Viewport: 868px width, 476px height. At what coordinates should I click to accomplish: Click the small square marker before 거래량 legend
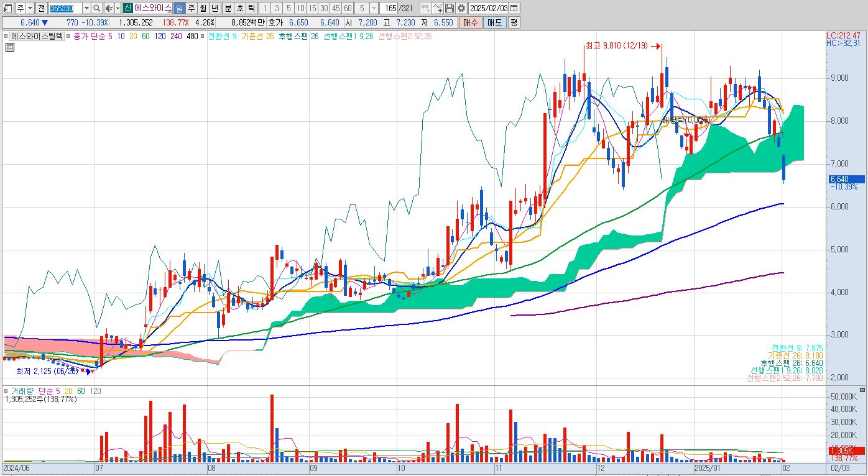point(6,391)
